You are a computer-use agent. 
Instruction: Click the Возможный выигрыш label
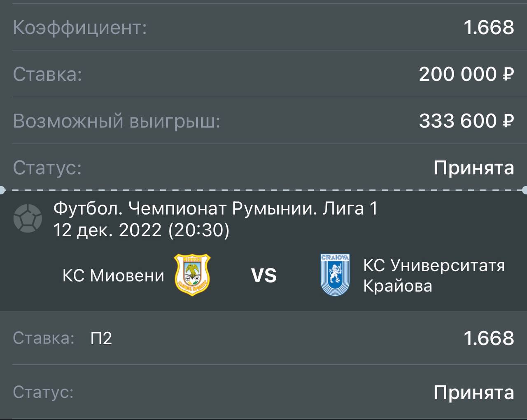coord(117,121)
